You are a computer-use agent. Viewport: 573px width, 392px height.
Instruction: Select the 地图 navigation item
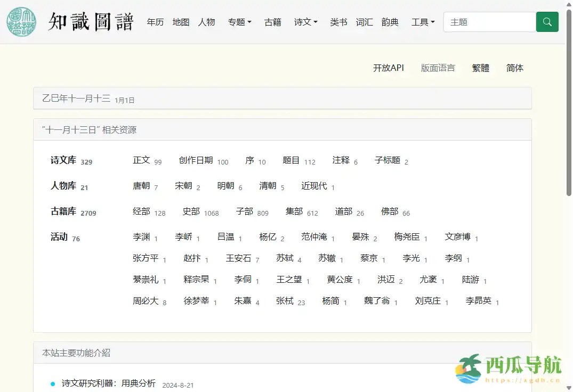[x=181, y=22]
